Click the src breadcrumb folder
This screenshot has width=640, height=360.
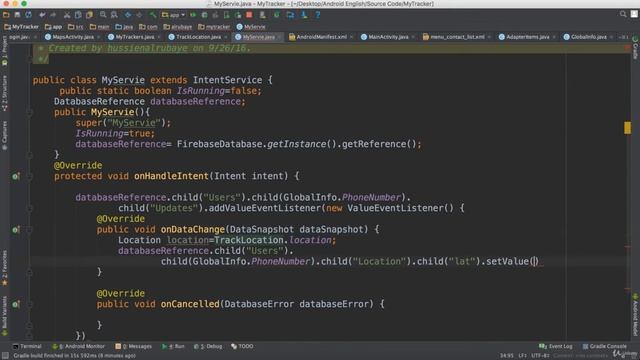[x=76, y=27]
